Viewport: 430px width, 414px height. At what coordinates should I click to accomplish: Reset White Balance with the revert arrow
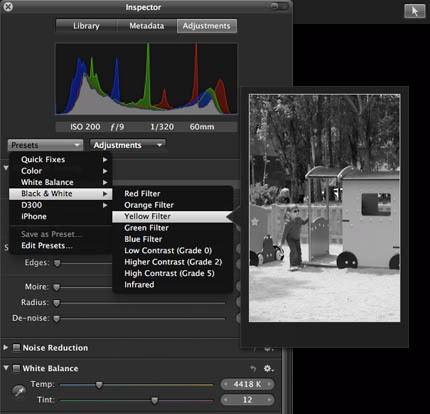tap(253, 368)
